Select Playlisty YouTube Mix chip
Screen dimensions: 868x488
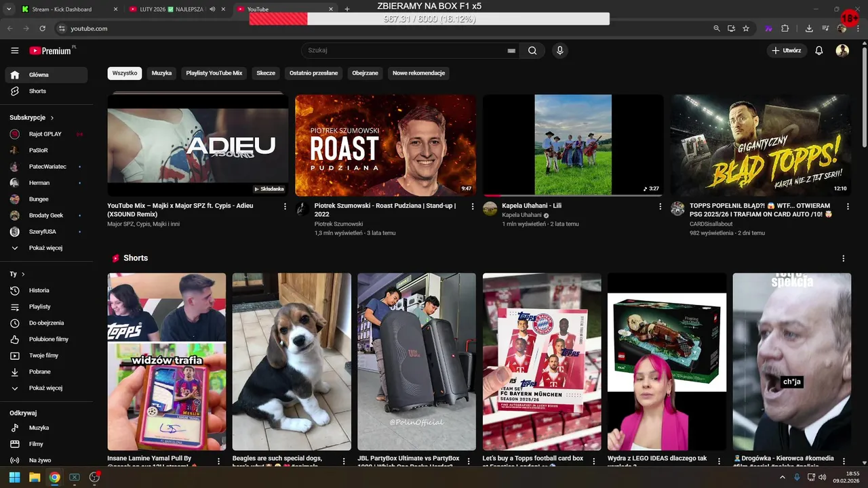pyautogui.click(x=214, y=73)
